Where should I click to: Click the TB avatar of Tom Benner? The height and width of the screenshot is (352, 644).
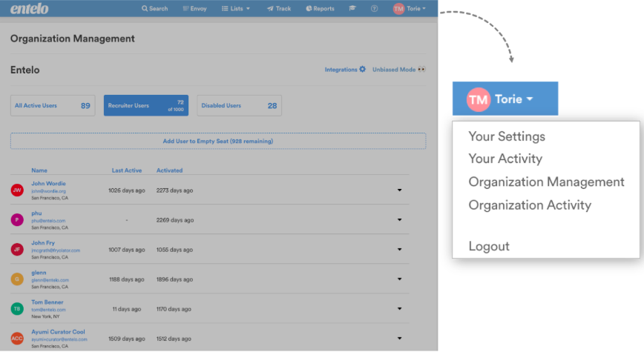click(17, 308)
